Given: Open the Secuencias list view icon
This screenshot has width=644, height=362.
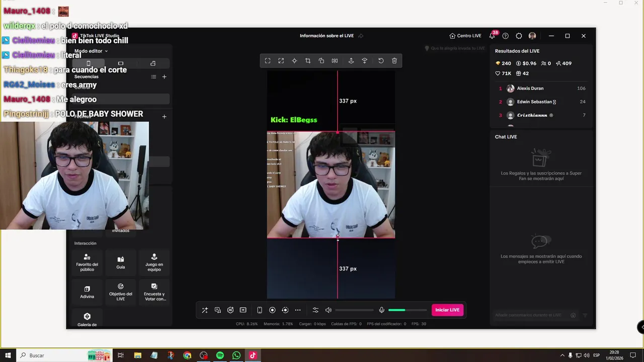Looking at the screenshot, I should (x=153, y=77).
